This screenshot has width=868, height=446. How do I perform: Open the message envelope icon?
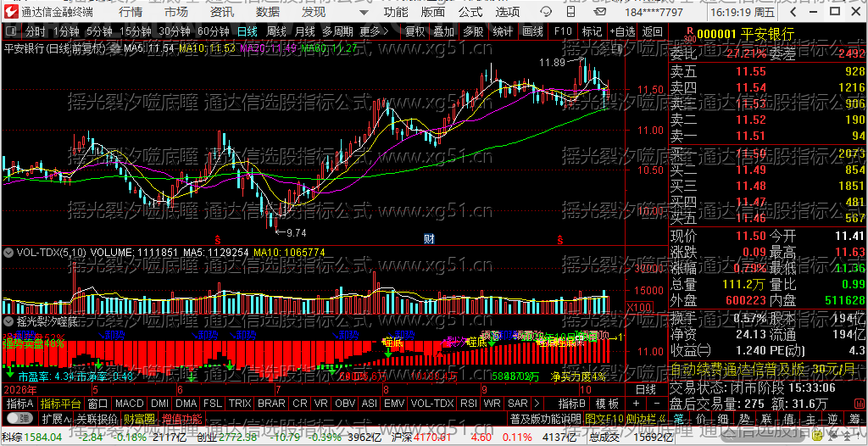coord(598,12)
